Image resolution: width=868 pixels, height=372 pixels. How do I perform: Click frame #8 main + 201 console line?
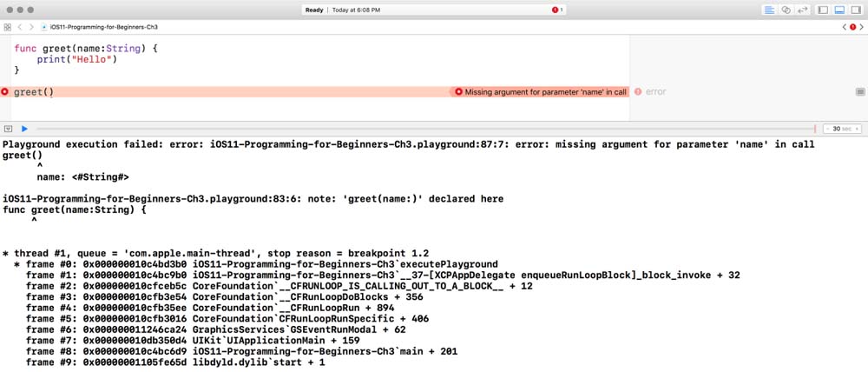[241, 351]
